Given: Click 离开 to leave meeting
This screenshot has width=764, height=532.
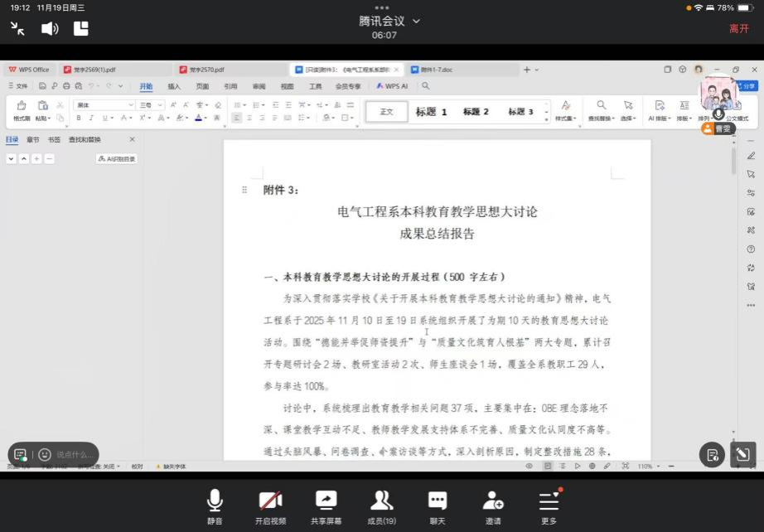Looking at the screenshot, I should click(738, 29).
